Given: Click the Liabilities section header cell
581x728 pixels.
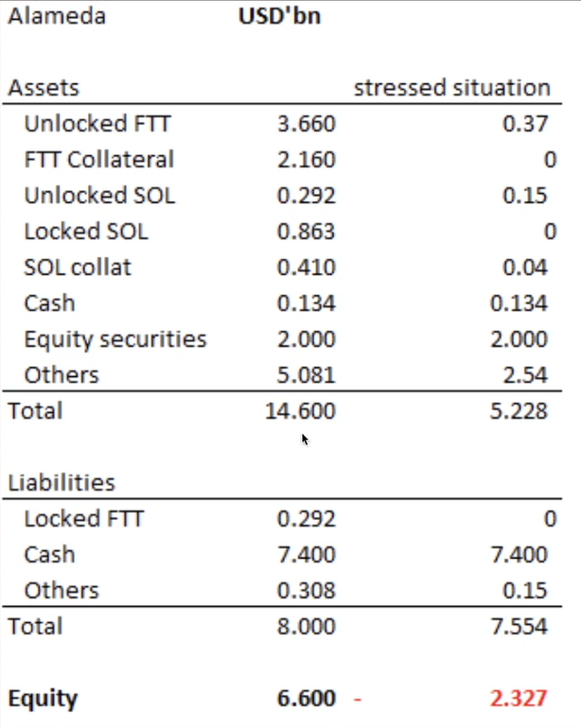Looking at the screenshot, I should click(62, 482).
